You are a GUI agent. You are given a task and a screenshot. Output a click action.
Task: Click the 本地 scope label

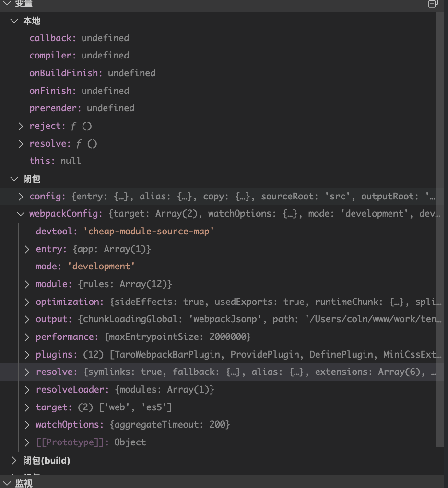(x=32, y=21)
